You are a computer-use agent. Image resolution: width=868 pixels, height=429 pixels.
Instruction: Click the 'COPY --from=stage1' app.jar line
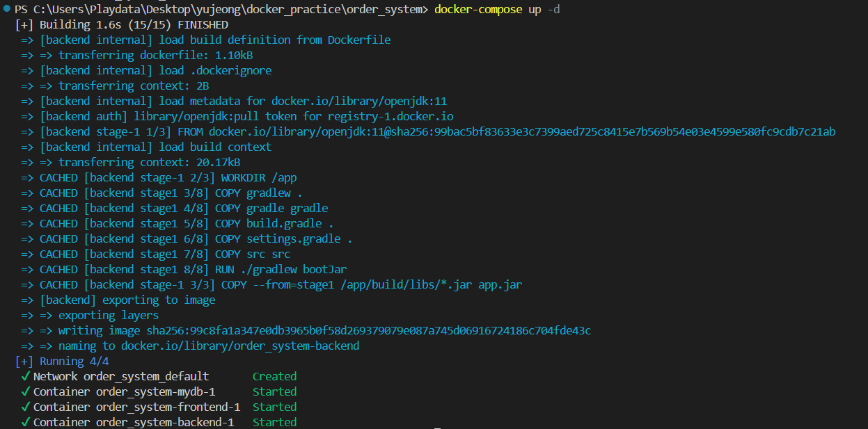[271, 285]
